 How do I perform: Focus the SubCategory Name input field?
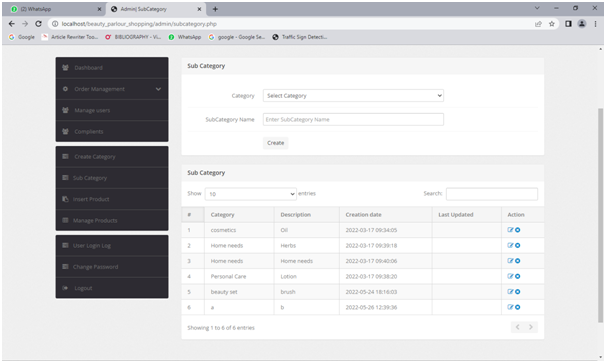[x=353, y=119]
